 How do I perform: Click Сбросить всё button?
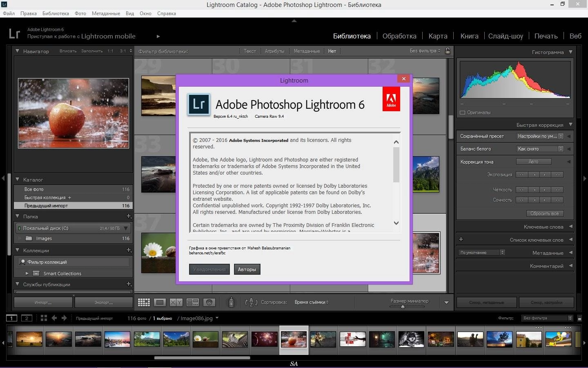545,213
